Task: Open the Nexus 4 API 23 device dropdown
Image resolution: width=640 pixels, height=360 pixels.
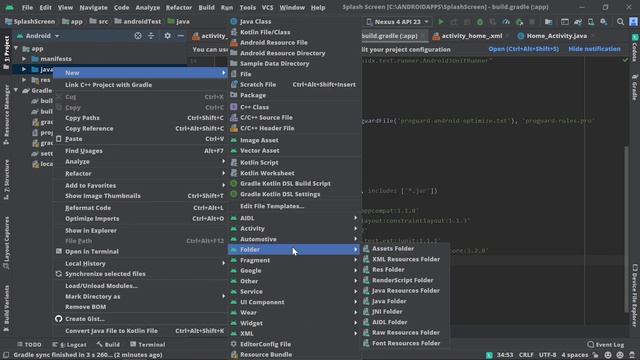Action: tap(398, 22)
